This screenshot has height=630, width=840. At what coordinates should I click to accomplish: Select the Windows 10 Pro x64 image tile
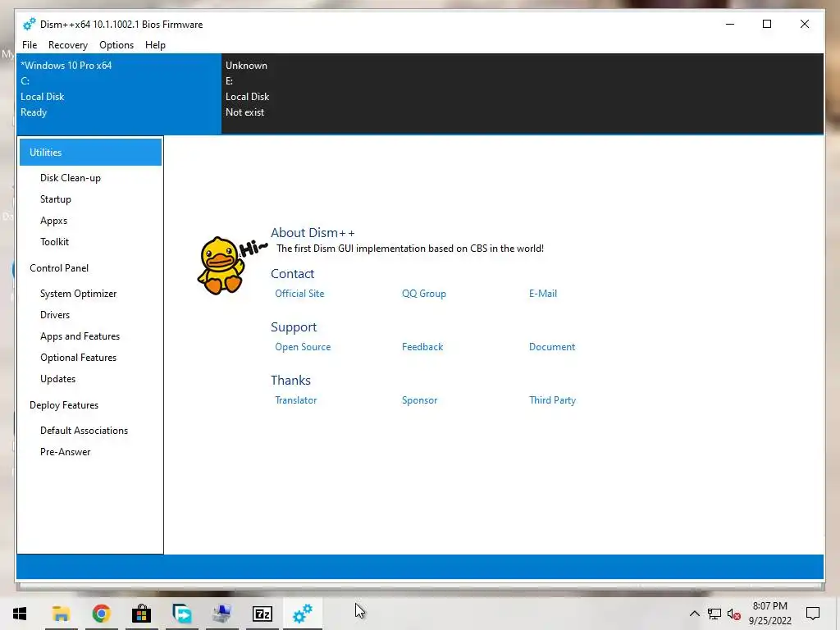coord(119,94)
